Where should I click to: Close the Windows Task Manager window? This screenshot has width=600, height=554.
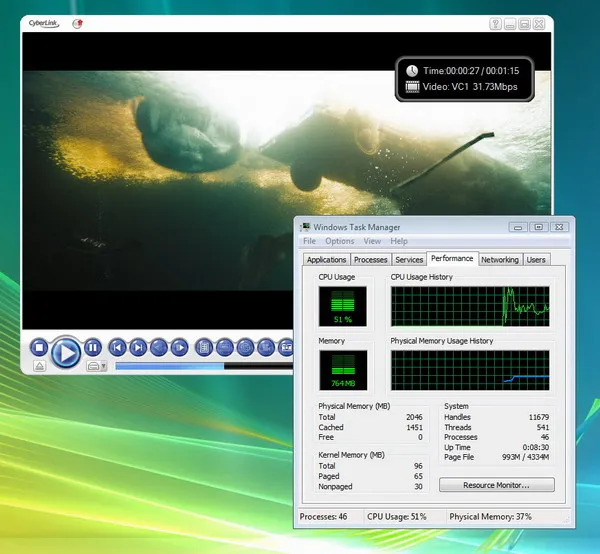(559, 227)
